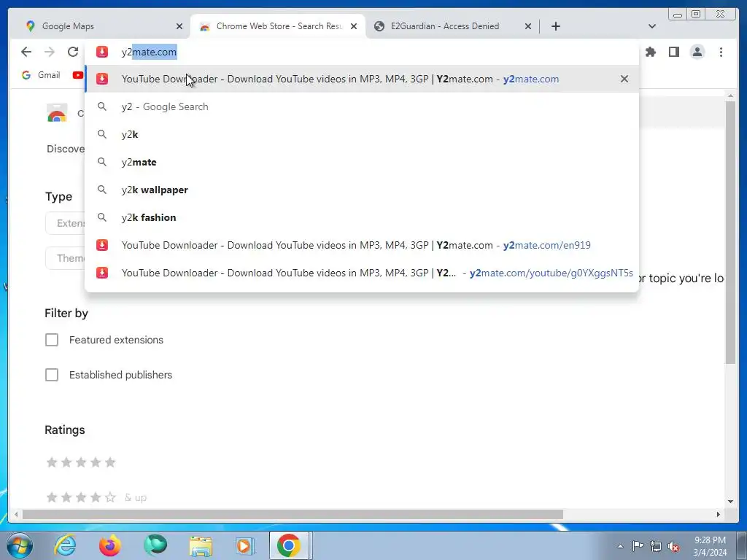Click the YouTube bookmark icon
747x560 pixels.
tap(77, 75)
